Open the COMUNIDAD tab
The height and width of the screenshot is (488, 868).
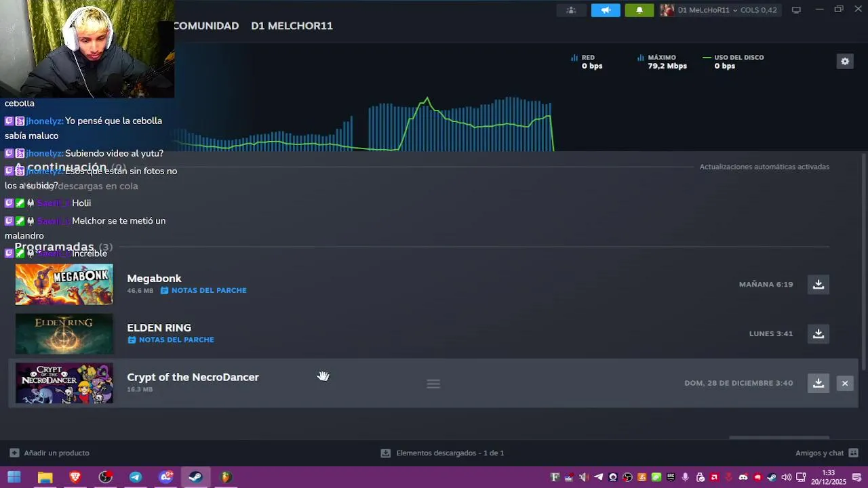(206, 26)
